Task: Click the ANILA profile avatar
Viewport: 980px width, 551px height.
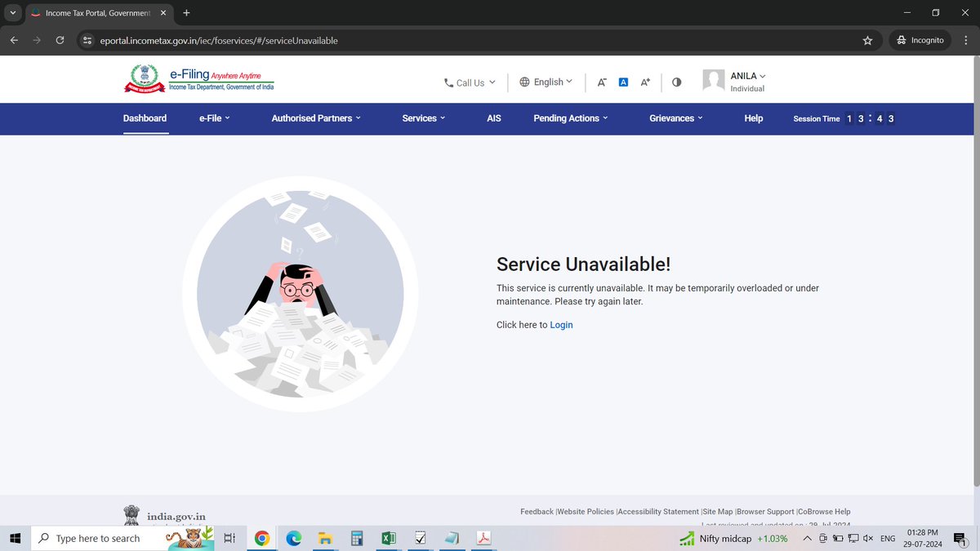Action: [712, 79]
